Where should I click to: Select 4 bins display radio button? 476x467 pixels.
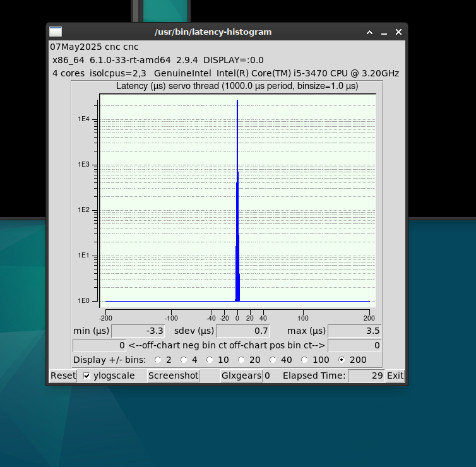[183, 360]
